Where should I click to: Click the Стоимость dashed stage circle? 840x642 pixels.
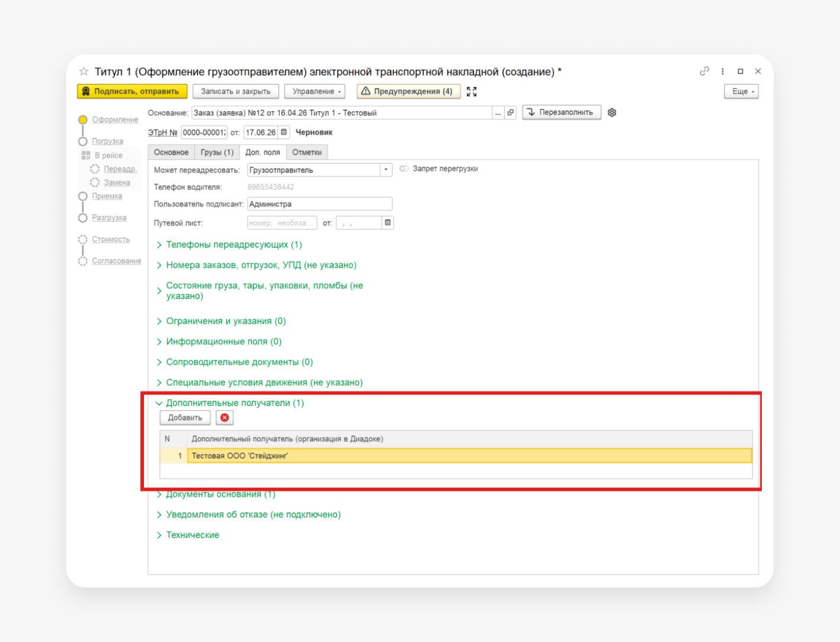coord(83,239)
